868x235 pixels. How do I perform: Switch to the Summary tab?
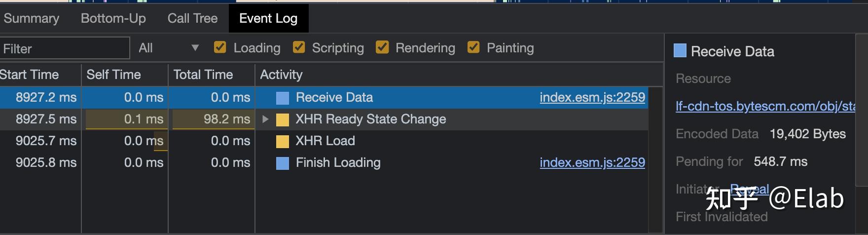[x=31, y=18]
